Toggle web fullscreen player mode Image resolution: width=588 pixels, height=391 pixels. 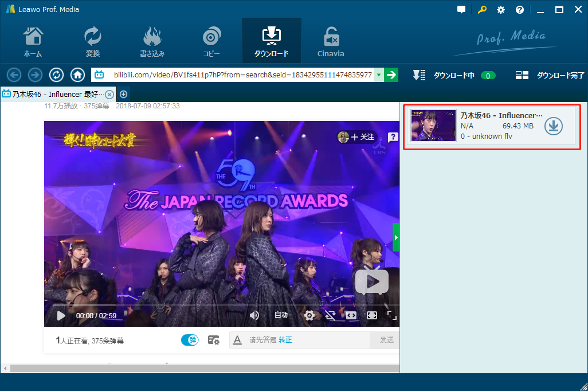pos(372,315)
